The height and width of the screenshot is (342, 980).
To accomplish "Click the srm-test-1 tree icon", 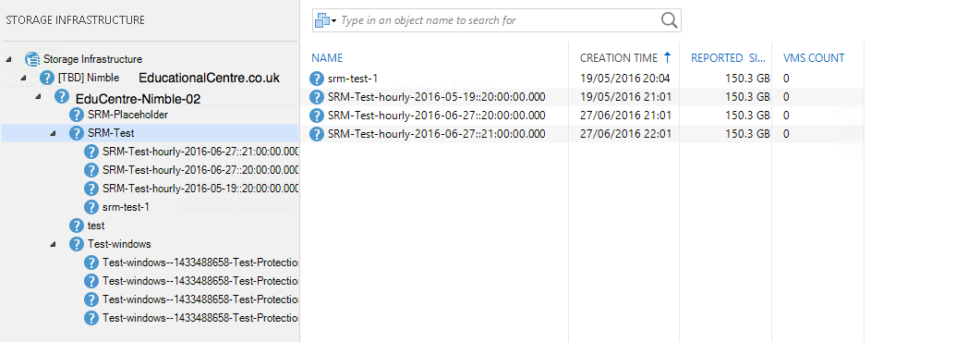I will (x=91, y=207).
